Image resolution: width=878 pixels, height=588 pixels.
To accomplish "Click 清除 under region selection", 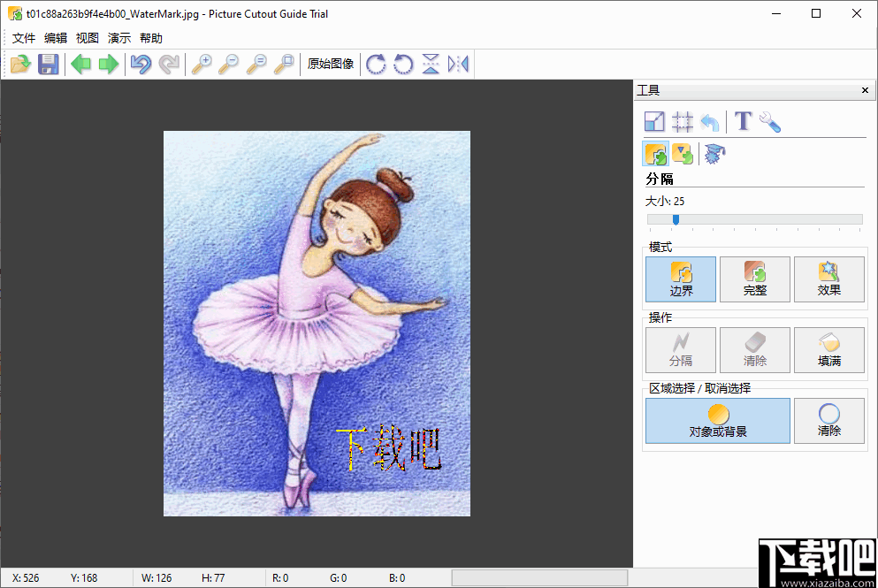I will [828, 421].
